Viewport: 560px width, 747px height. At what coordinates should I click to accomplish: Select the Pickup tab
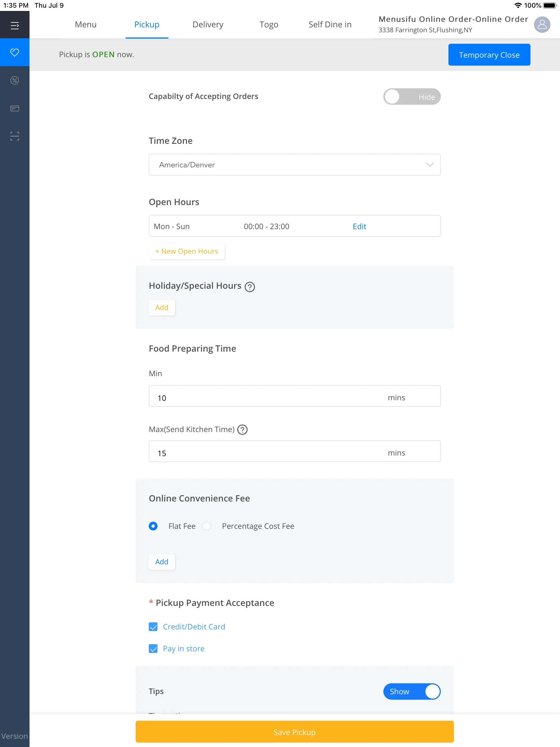pos(146,24)
